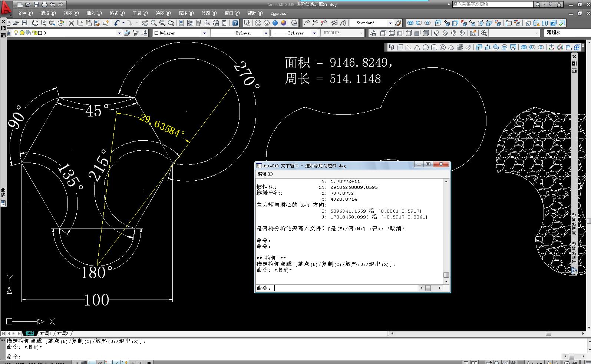Click the text window vertical scrollbar thumb

click(x=446, y=275)
